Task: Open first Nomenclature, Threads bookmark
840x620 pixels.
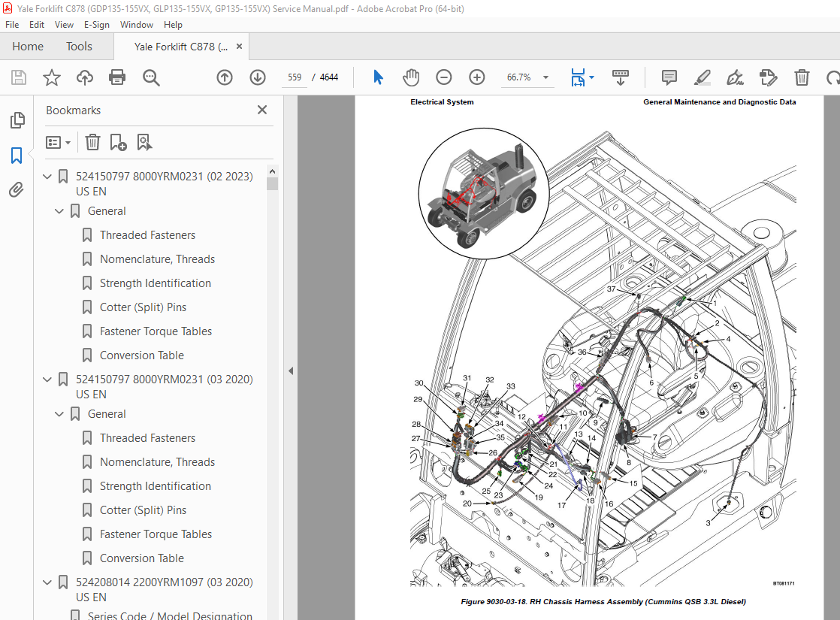Action: [157, 259]
